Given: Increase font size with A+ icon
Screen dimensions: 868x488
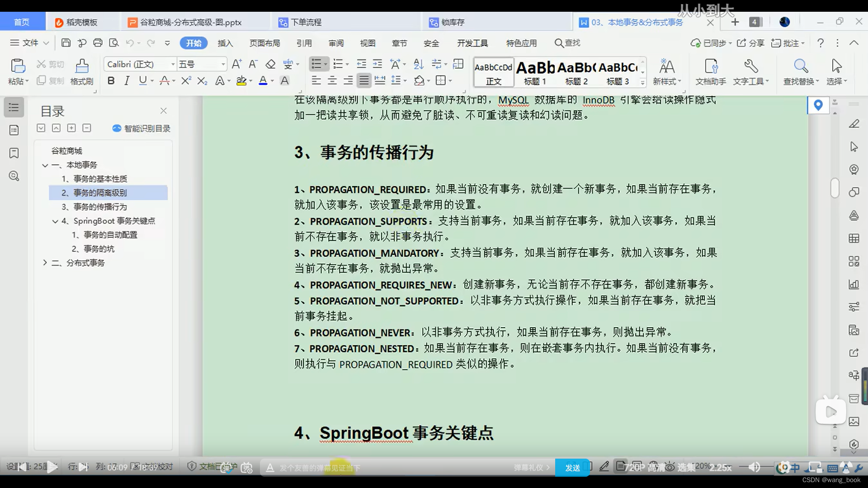Looking at the screenshot, I should [236, 64].
